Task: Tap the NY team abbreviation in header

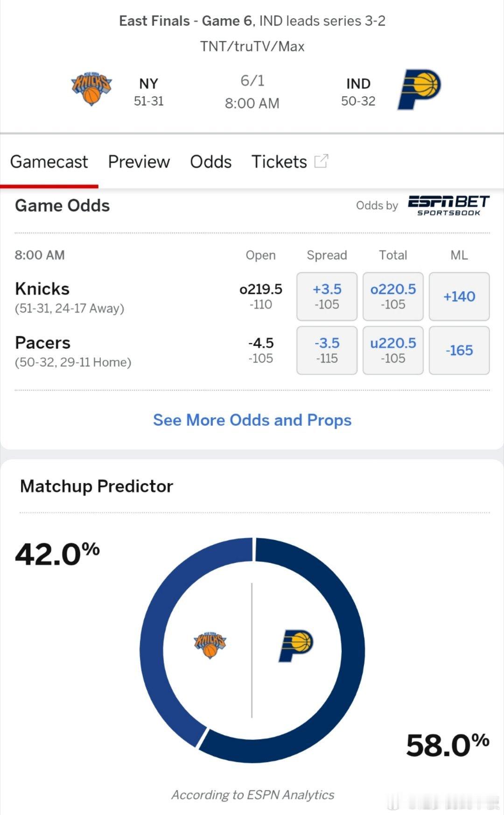Action: 149,84
